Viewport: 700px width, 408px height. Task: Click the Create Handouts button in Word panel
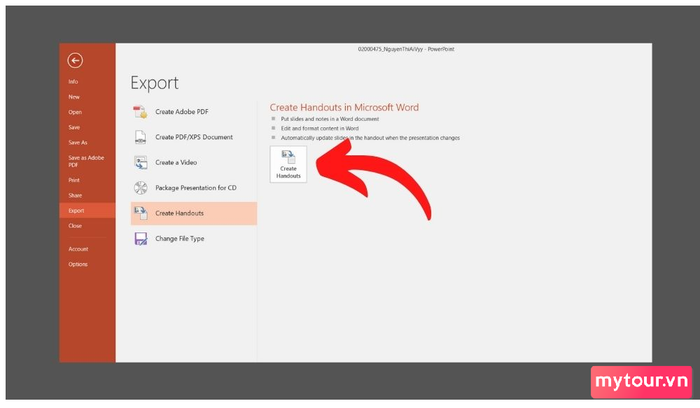(x=288, y=164)
